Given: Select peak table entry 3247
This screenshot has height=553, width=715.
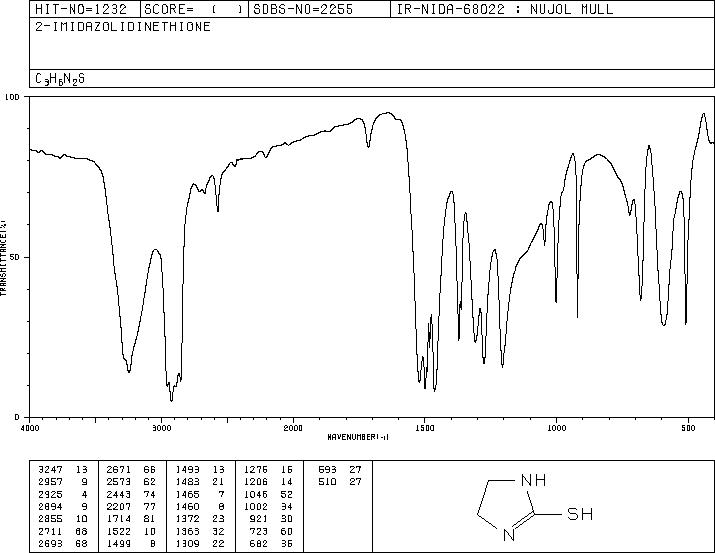Looking at the screenshot, I should click(51, 470).
